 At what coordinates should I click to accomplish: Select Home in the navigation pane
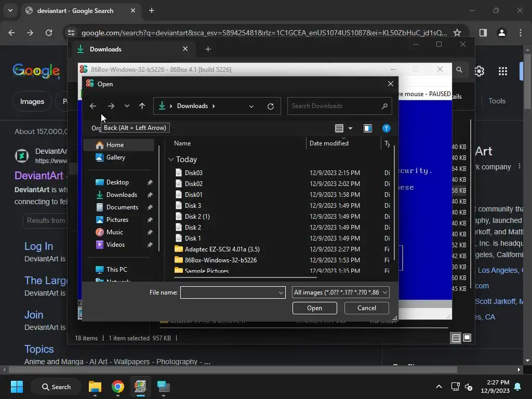pyautogui.click(x=119, y=145)
